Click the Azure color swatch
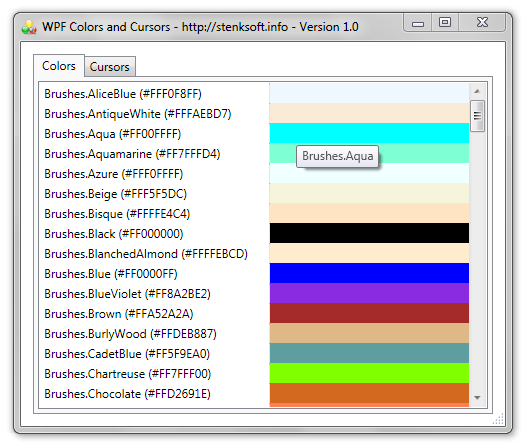Image resolution: width=525 pixels, height=448 pixels. [369, 173]
